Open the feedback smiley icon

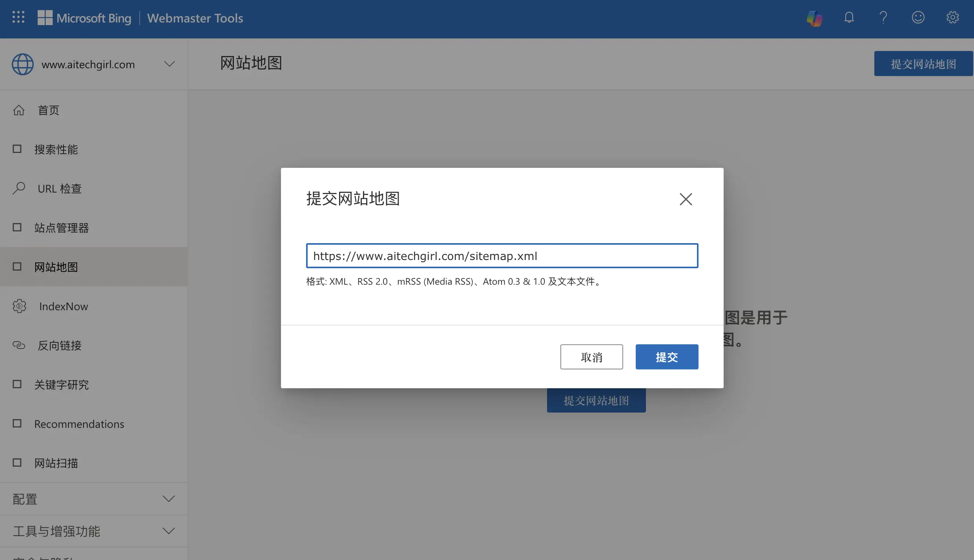[918, 18]
